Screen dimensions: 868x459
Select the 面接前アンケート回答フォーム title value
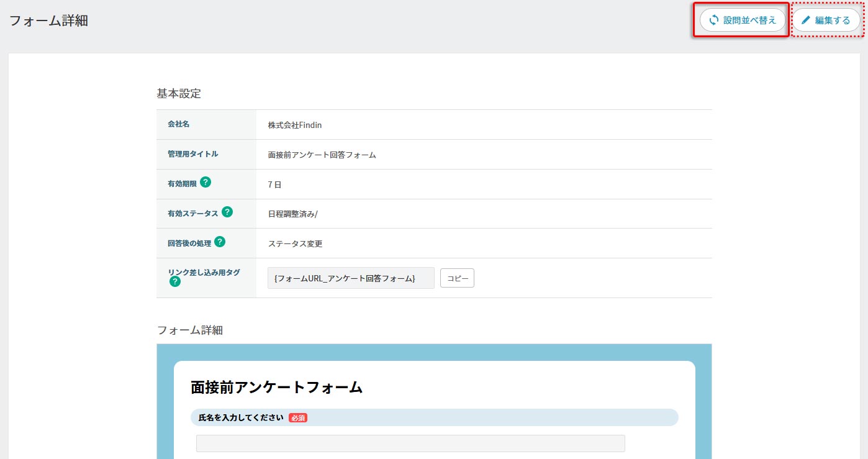coord(322,155)
